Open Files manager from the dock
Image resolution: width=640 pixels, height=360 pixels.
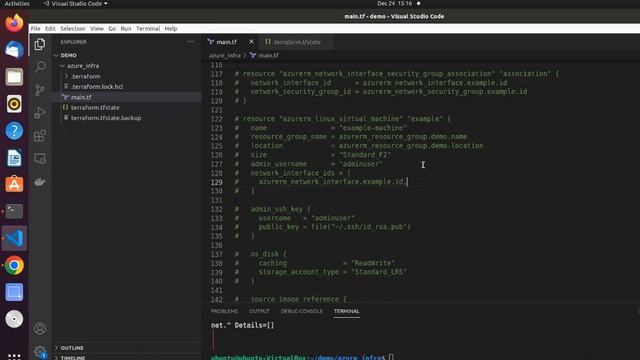click(14, 77)
